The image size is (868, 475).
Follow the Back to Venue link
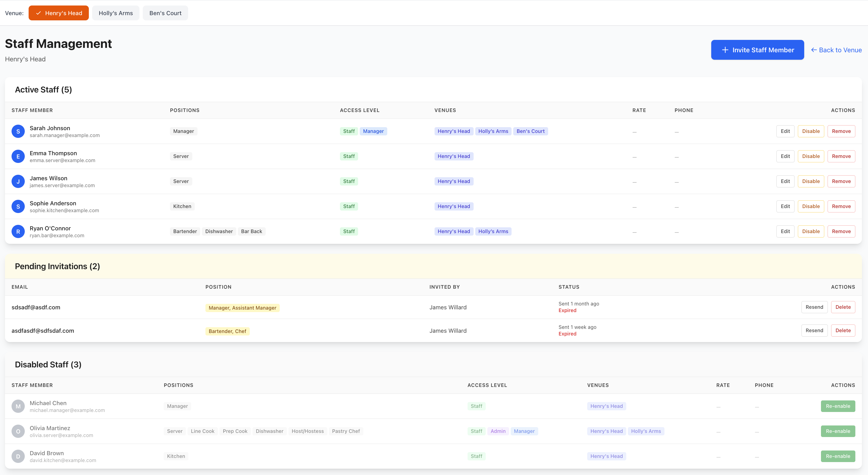836,50
